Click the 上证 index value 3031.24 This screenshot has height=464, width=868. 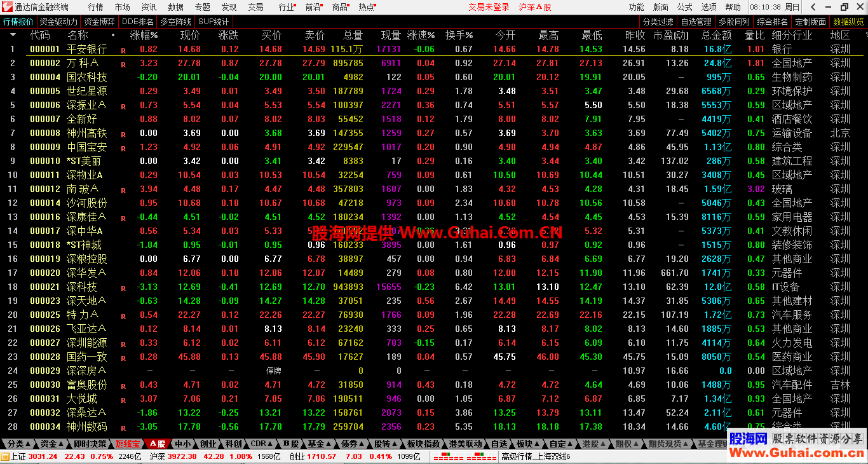click(x=43, y=456)
